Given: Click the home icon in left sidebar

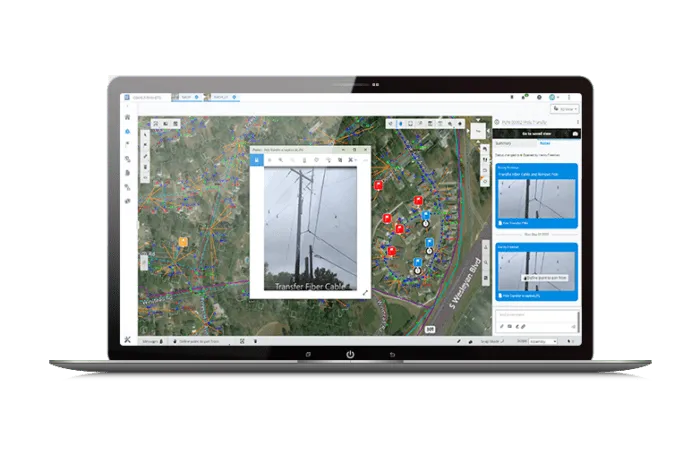Looking at the screenshot, I should 128,117.
